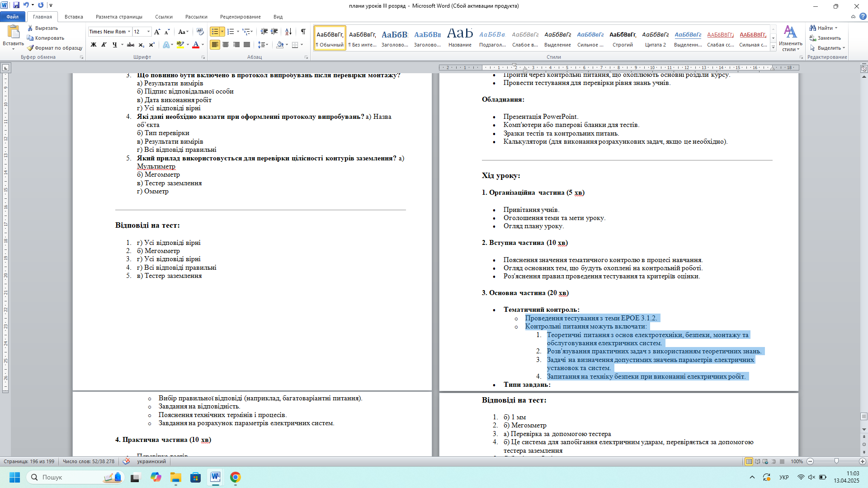Image resolution: width=868 pixels, height=488 pixels.
Task: Toggle paragraph marks (¶) display
Action: click(x=303, y=32)
